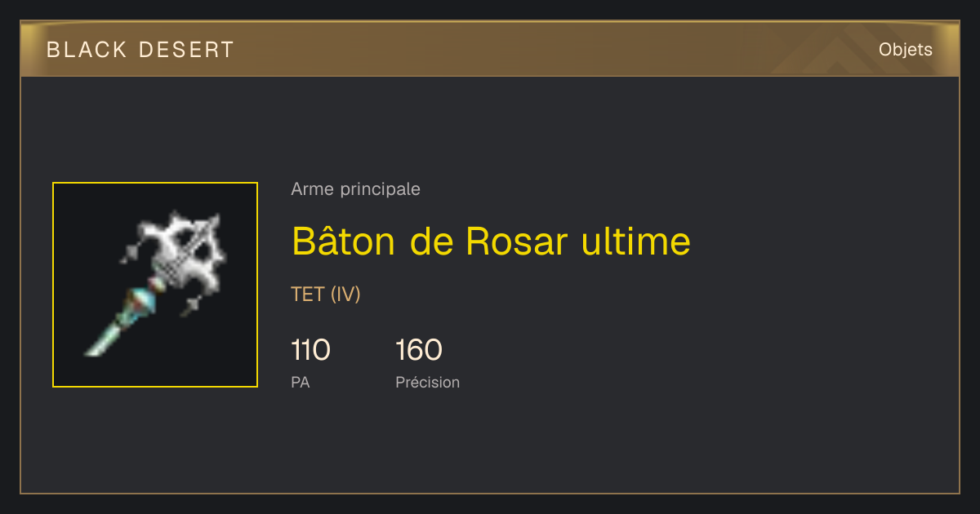Click the gold header banner center
The height and width of the screenshot is (514, 980).
(x=490, y=49)
